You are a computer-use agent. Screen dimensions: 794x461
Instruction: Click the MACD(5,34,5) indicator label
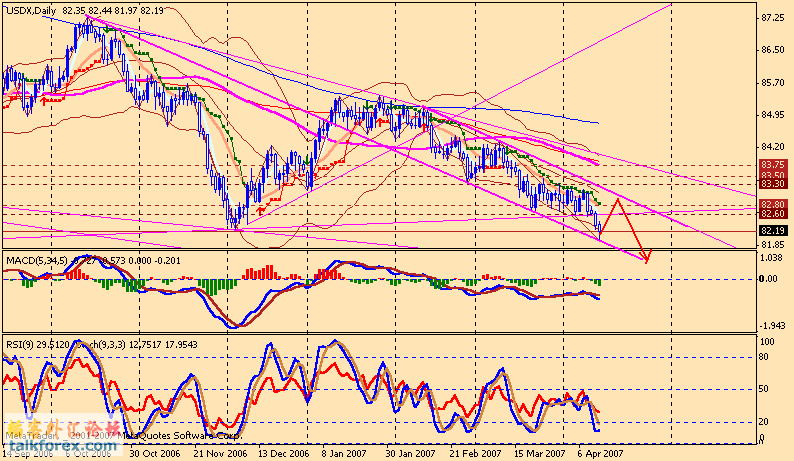click(x=36, y=261)
